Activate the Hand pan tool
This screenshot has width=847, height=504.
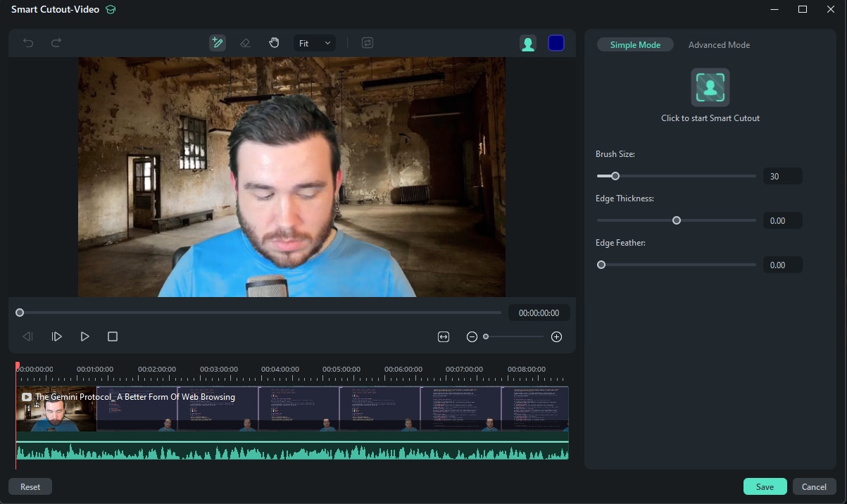pyautogui.click(x=274, y=43)
